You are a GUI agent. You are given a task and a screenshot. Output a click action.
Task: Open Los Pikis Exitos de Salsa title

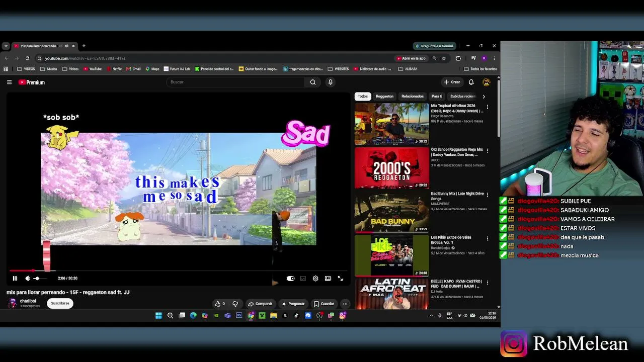click(451, 240)
